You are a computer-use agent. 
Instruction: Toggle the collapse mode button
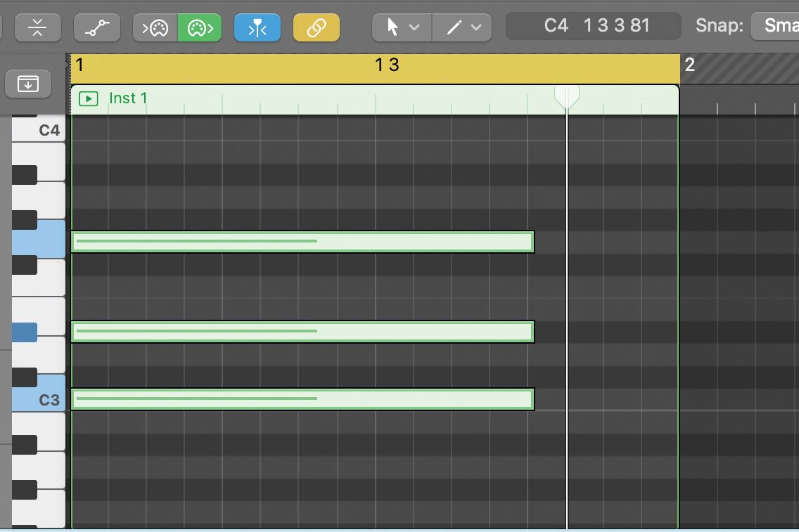tap(37, 27)
